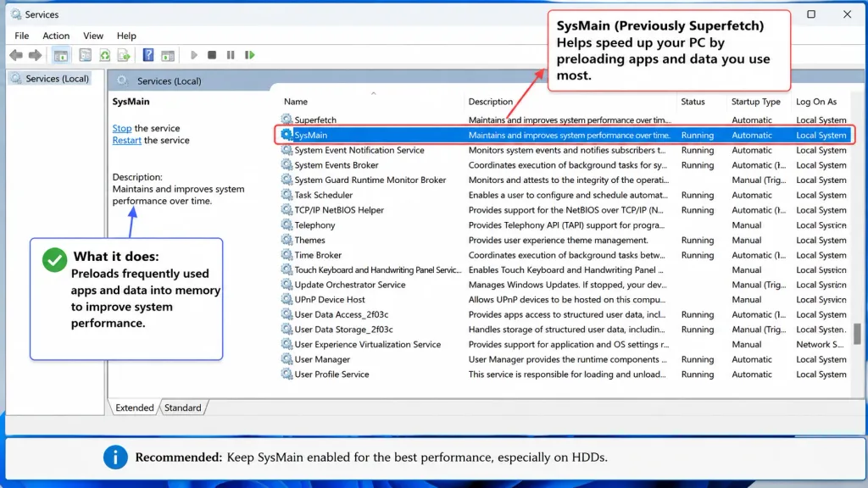Select the User Profile Service row

coord(564,374)
